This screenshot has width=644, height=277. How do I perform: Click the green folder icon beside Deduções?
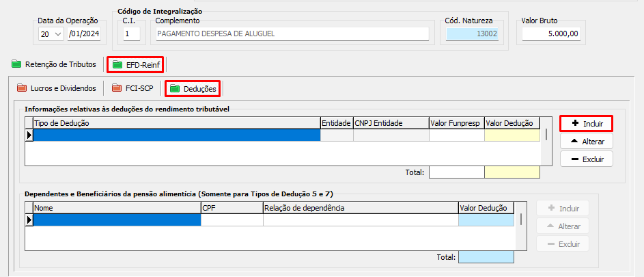[175, 88]
